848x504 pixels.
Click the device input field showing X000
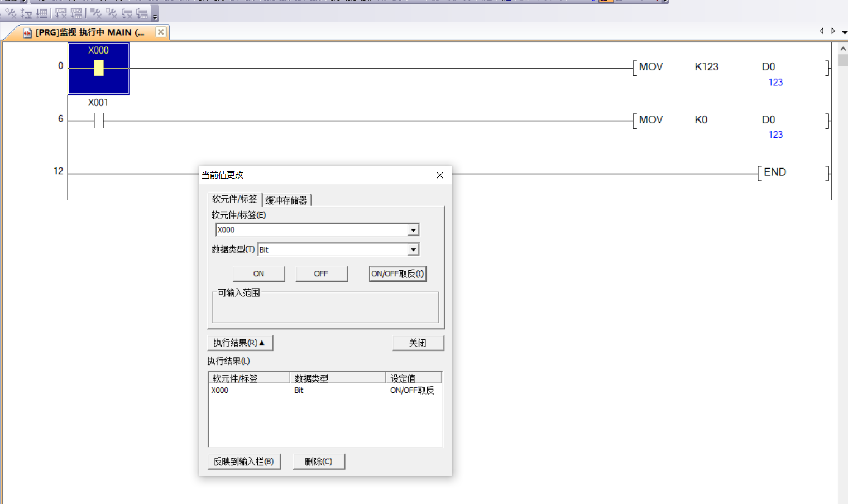tap(312, 230)
